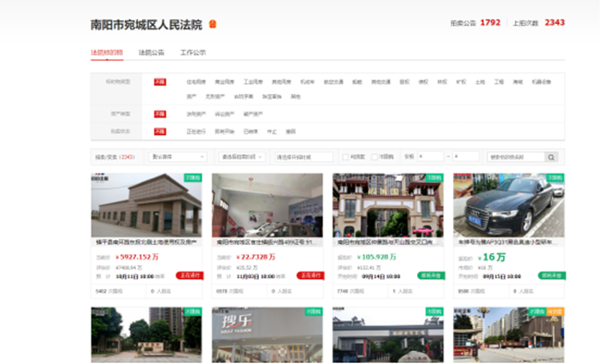Switch to the 法院公告 tab
This screenshot has height=364, width=601.
tap(152, 53)
